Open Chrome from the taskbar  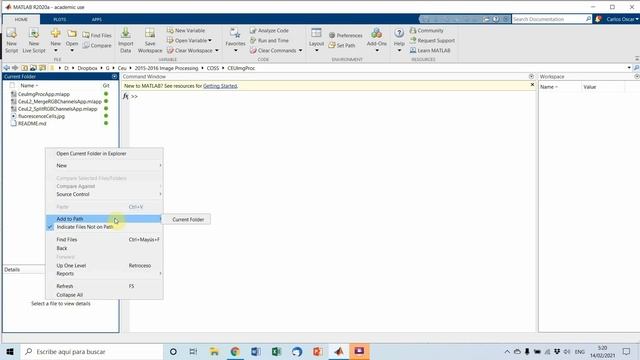coord(235,351)
